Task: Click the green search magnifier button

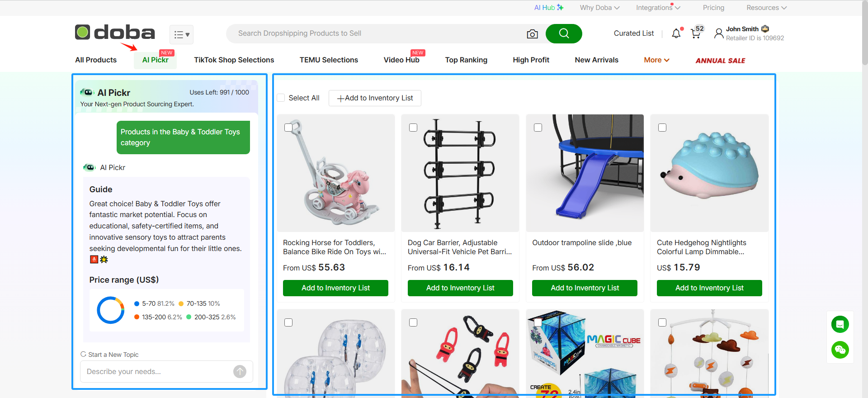Action: pyautogui.click(x=564, y=33)
